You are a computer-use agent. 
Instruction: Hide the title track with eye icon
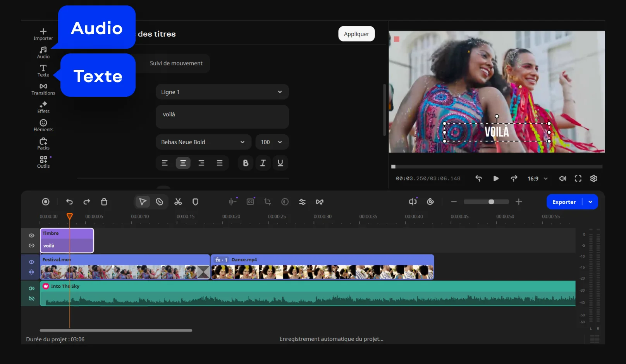tap(32, 235)
